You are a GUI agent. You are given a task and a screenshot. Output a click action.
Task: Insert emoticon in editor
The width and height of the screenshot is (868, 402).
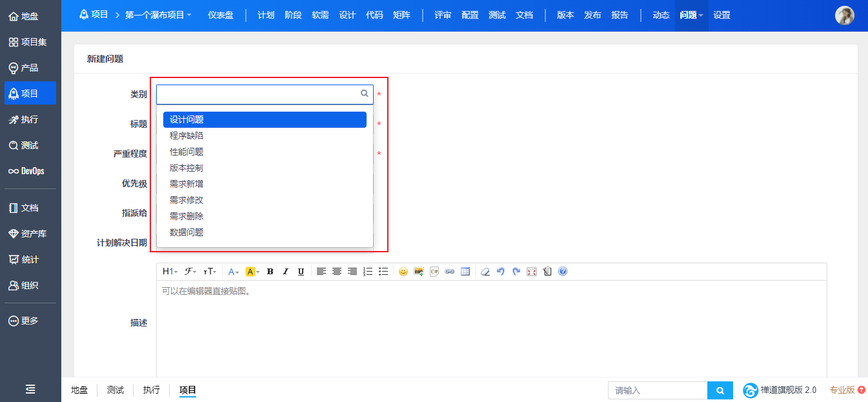point(403,272)
